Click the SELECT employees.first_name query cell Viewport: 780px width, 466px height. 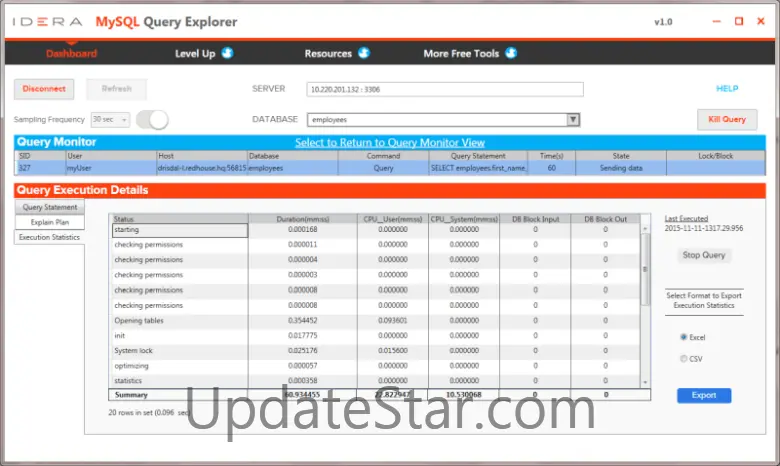pyautogui.click(x=478, y=168)
